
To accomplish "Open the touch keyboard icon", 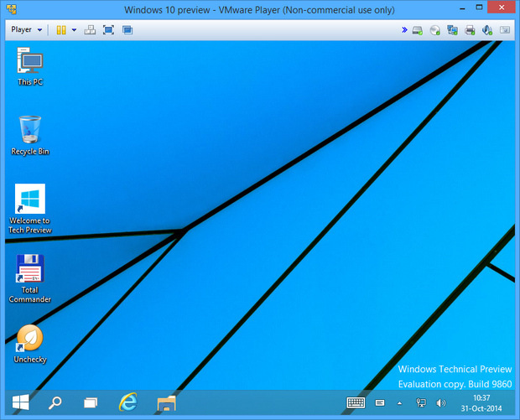I will (356, 402).
